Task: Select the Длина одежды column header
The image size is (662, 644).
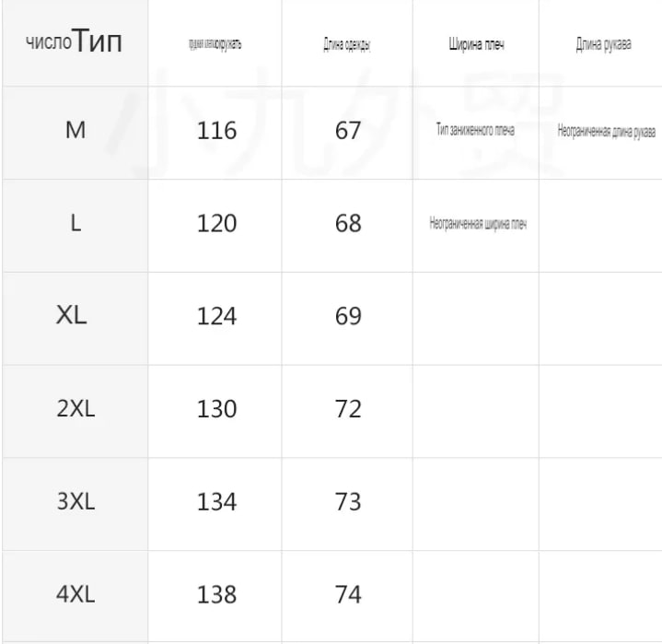Action: click(x=347, y=44)
